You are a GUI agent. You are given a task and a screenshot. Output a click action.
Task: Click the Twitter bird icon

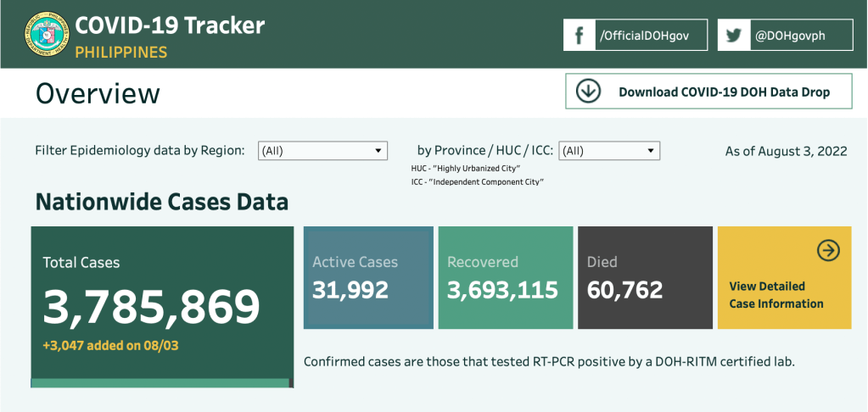(x=733, y=36)
